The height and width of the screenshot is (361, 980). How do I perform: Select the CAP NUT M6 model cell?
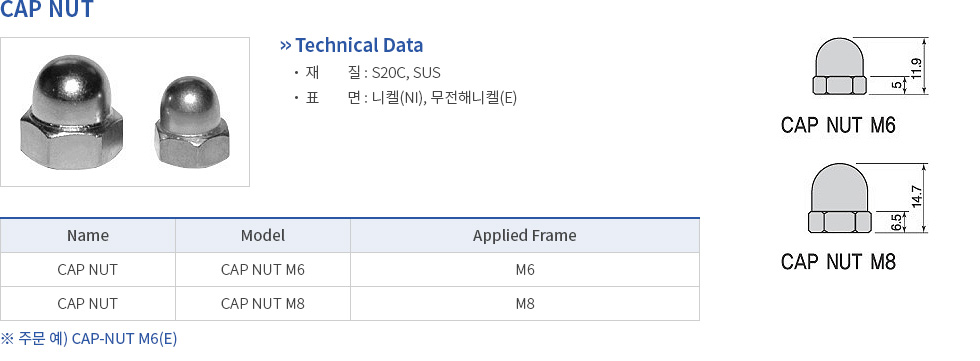262,270
